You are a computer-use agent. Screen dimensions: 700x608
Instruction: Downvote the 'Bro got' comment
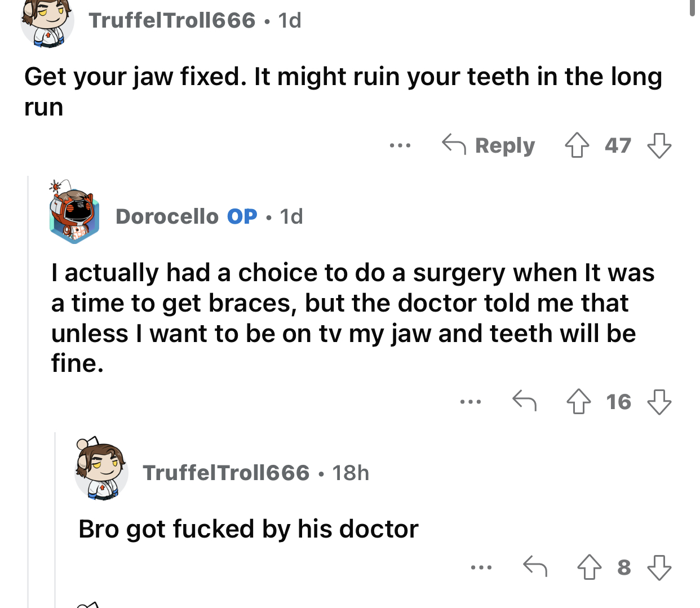tap(659, 567)
